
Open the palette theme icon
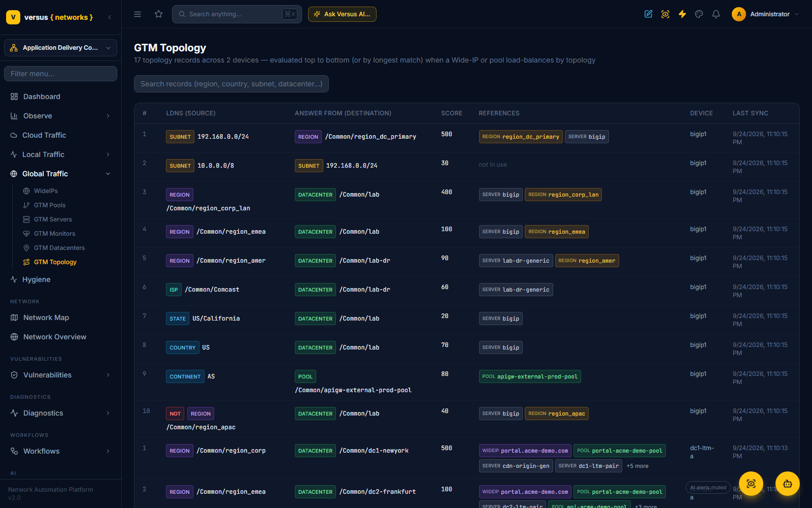[699, 14]
